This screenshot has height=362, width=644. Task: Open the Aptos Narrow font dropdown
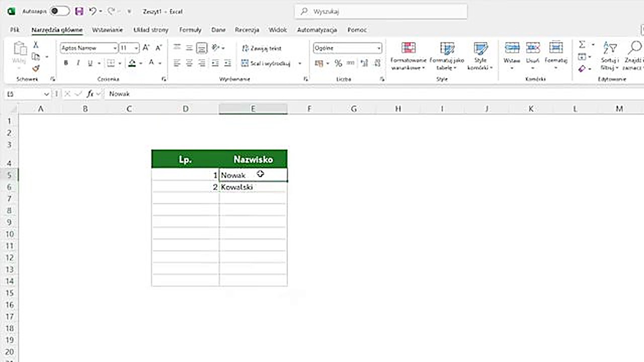(x=115, y=48)
